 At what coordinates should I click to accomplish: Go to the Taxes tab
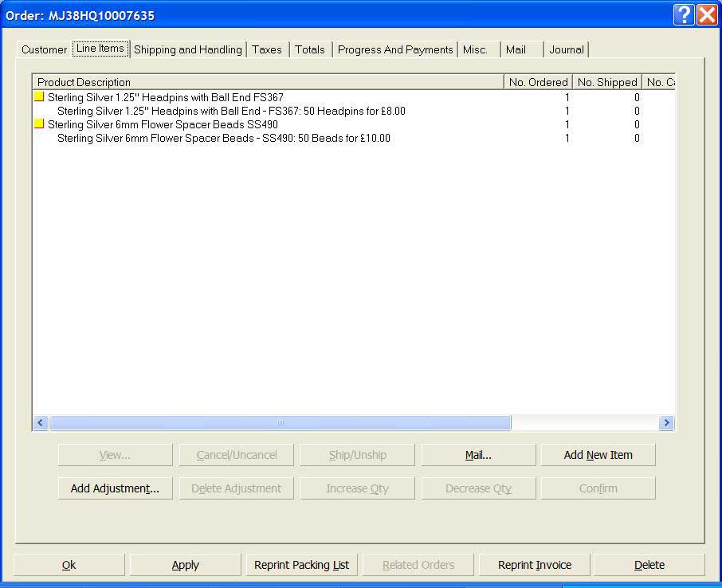267,49
